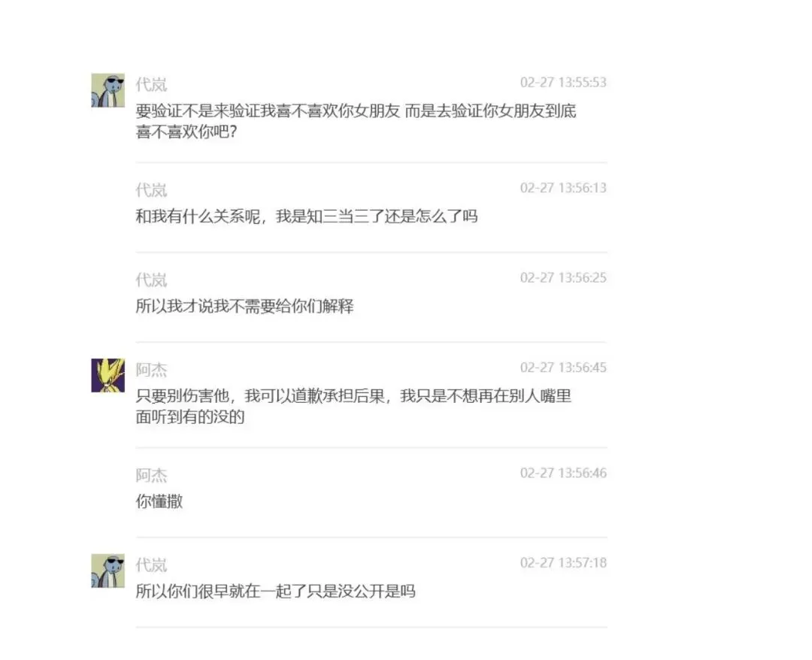Click sender name 阿杰 at 13:56:45
The width and height of the screenshot is (812, 660).
(151, 370)
